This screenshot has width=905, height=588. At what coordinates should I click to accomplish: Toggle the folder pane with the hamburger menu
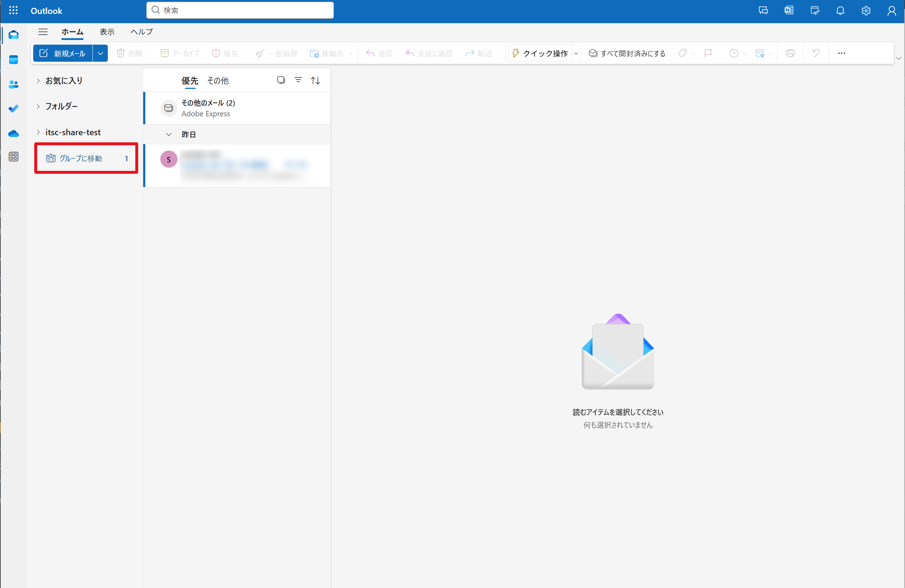(43, 32)
